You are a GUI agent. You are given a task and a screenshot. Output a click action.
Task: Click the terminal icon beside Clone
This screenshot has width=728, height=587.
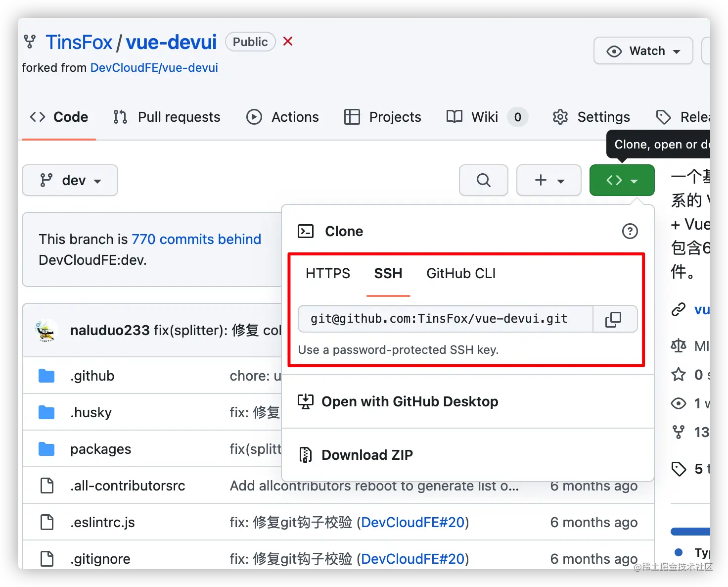[x=306, y=231]
